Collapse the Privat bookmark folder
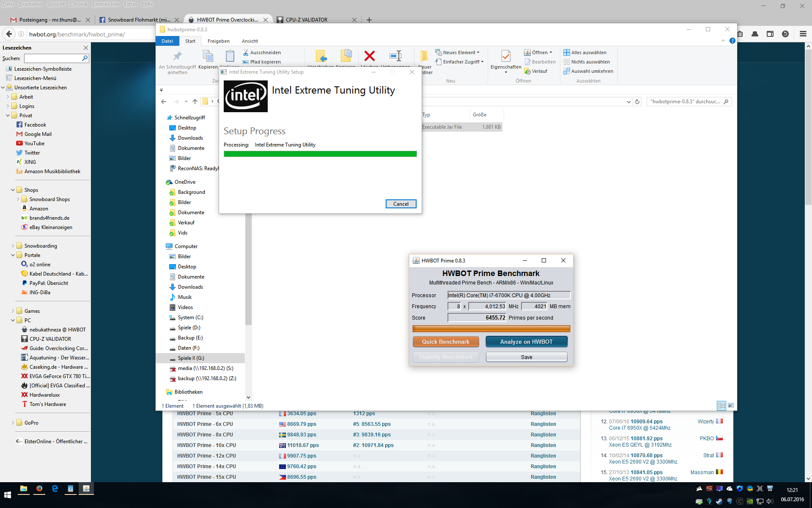 point(8,116)
